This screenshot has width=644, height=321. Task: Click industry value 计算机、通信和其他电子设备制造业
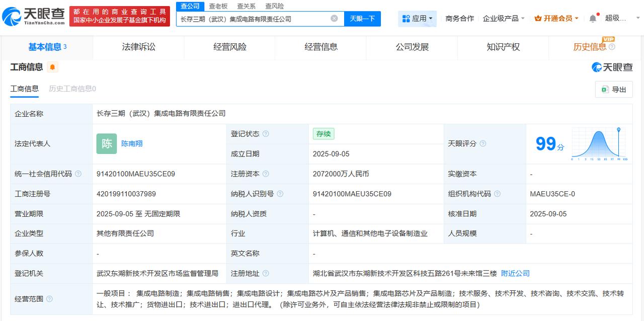pyautogui.click(x=370, y=233)
